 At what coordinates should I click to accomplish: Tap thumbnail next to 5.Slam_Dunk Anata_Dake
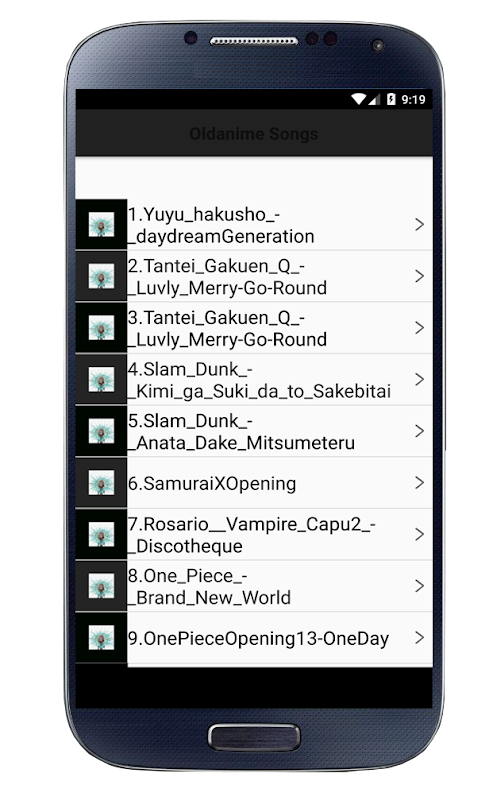pos(101,431)
